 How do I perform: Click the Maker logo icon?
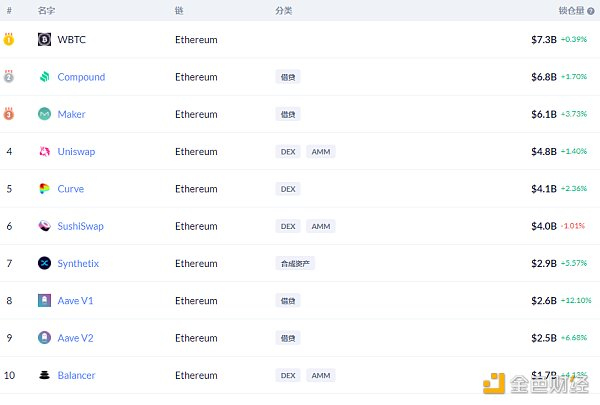pyautogui.click(x=44, y=114)
